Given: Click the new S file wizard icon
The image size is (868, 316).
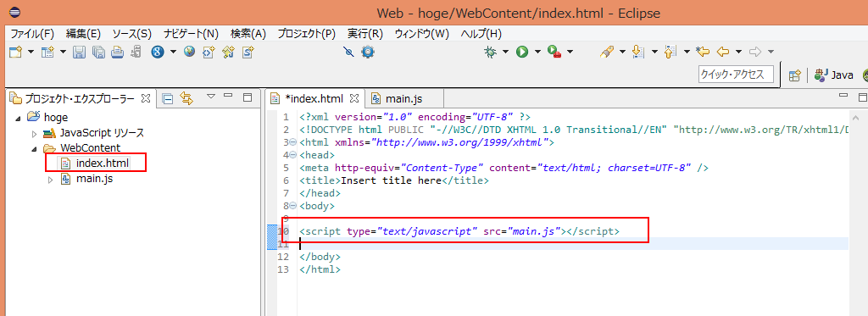Looking at the screenshot, I should tap(248, 52).
